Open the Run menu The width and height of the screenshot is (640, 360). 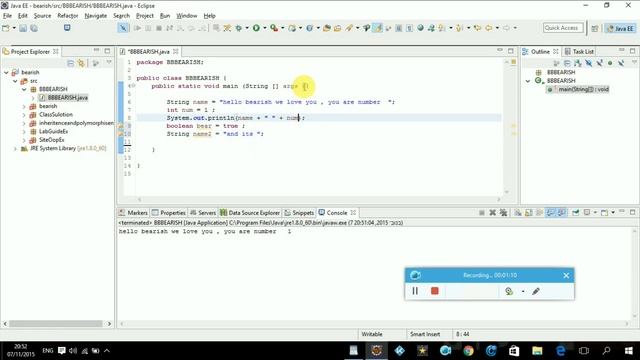165,16
